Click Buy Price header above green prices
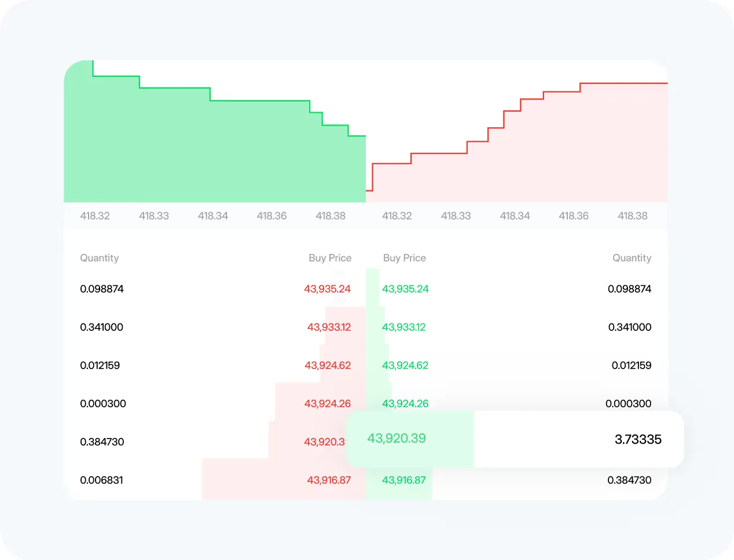734x560 pixels. coord(405,258)
